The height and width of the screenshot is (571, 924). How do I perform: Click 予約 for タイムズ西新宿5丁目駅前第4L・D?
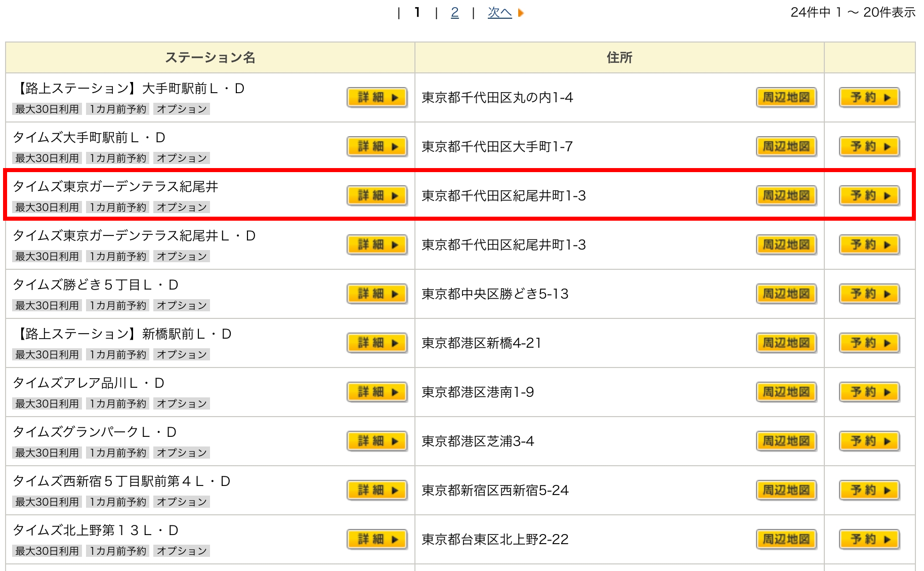(x=869, y=490)
